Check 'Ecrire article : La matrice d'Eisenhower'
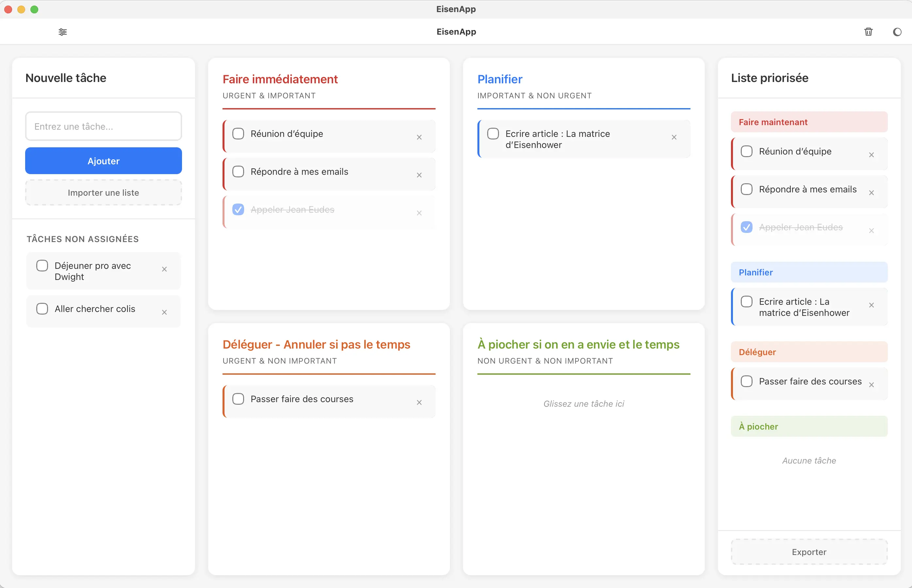The width and height of the screenshot is (912, 588). click(x=493, y=133)
